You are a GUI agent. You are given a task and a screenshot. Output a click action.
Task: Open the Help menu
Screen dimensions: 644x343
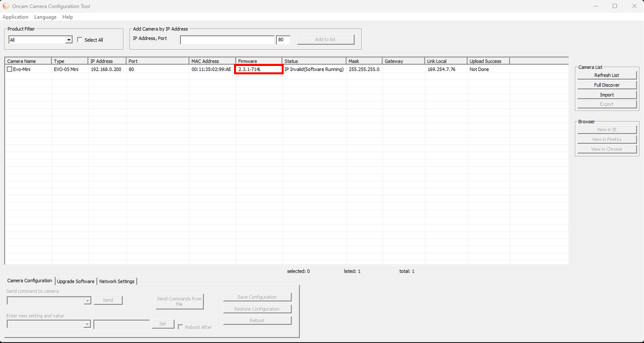pos(67,17)
